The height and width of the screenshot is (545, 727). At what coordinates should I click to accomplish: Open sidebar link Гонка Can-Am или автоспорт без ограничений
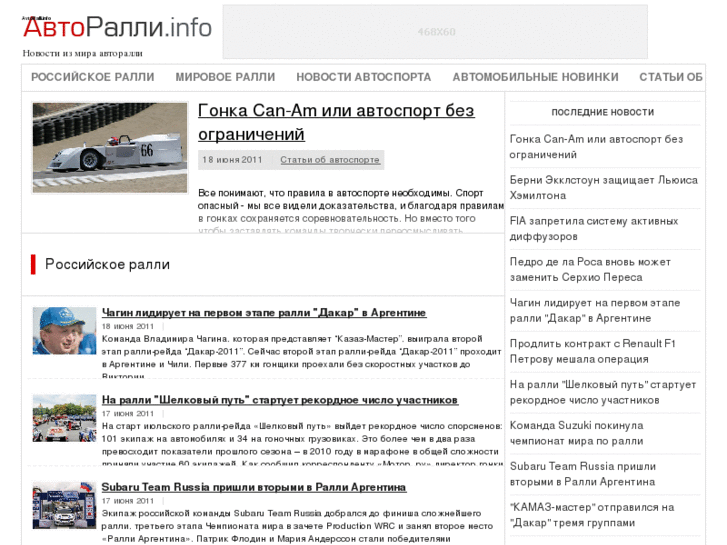click(596, 147)
